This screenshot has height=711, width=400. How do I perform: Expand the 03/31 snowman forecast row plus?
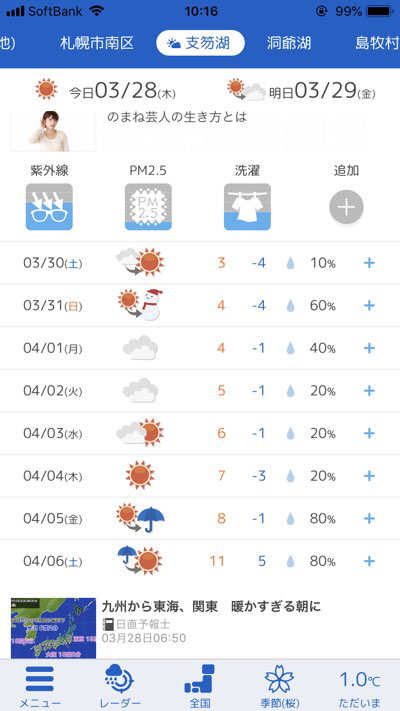(x=369, y=305)
